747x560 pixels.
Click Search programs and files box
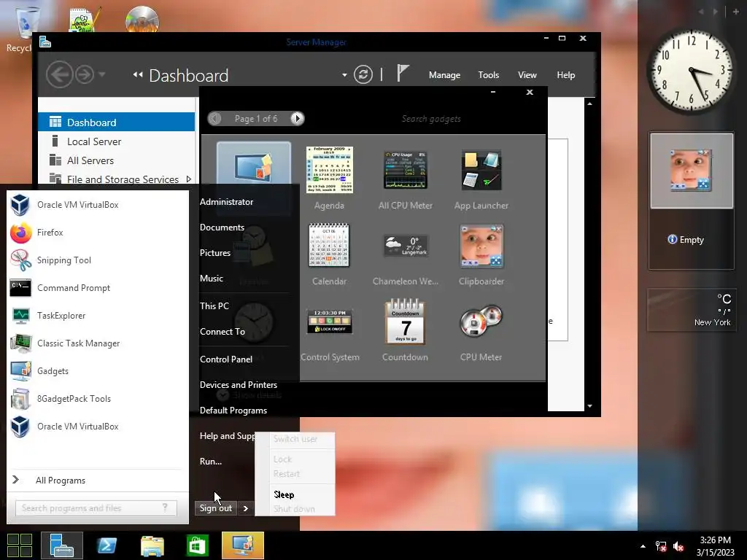pos(96,508)
